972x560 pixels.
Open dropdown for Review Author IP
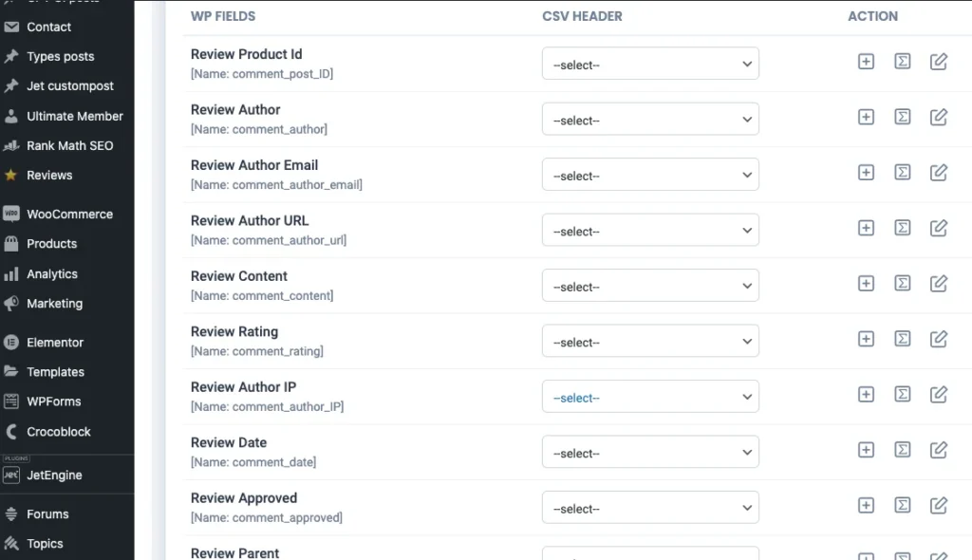pos(650,398)
